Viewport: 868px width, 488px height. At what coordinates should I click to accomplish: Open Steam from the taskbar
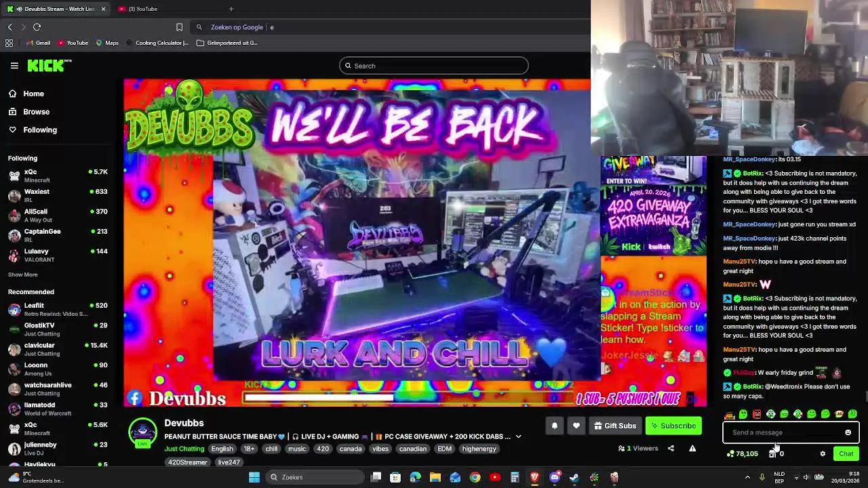pyautogui.click(x=574, y=477)
